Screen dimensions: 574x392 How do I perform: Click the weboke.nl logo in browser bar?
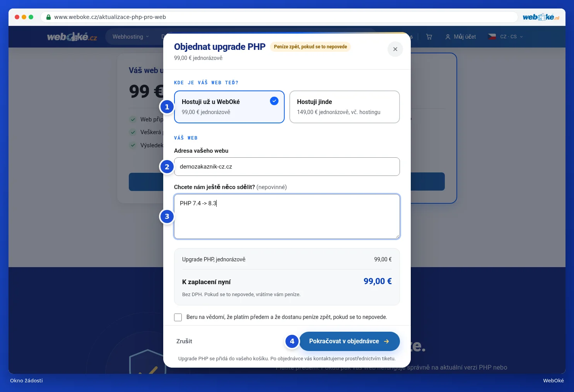point(541,17)
